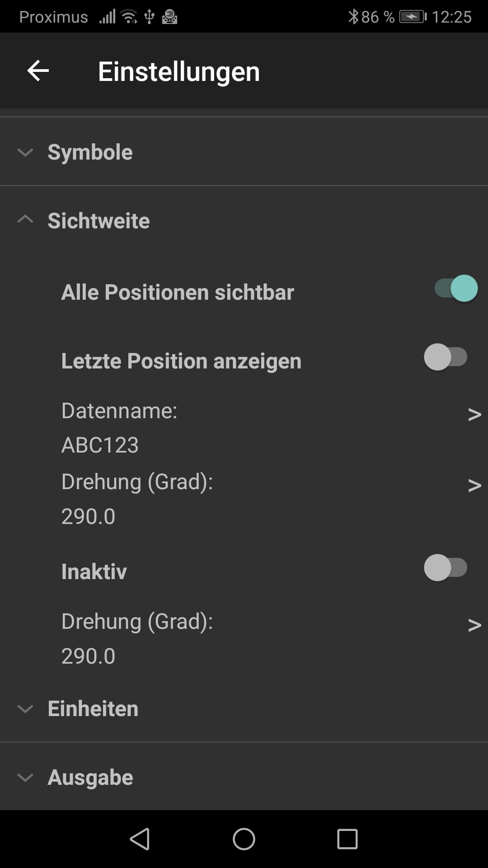The image size is (488, 868).
Task: Expand the Einheiten section chevron
Action: [25, 708]
